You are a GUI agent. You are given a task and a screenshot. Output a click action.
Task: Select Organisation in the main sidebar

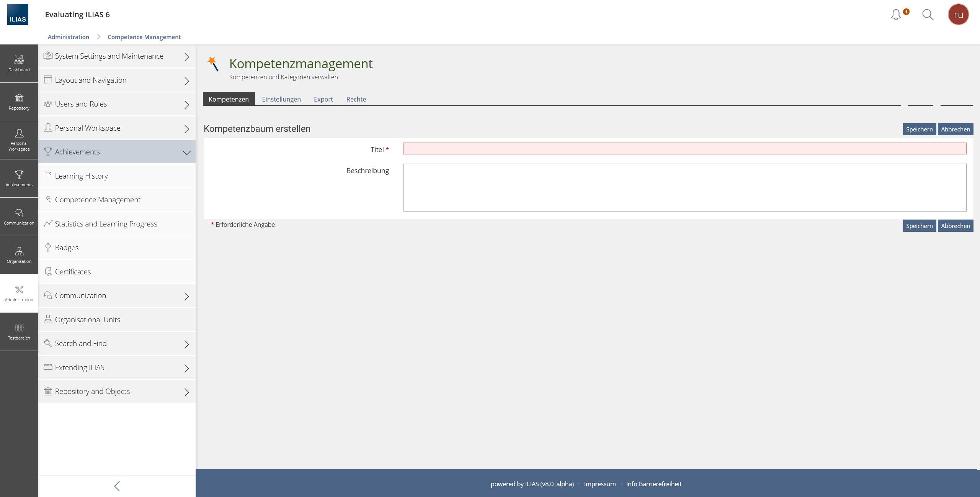(x=19, y=255)
